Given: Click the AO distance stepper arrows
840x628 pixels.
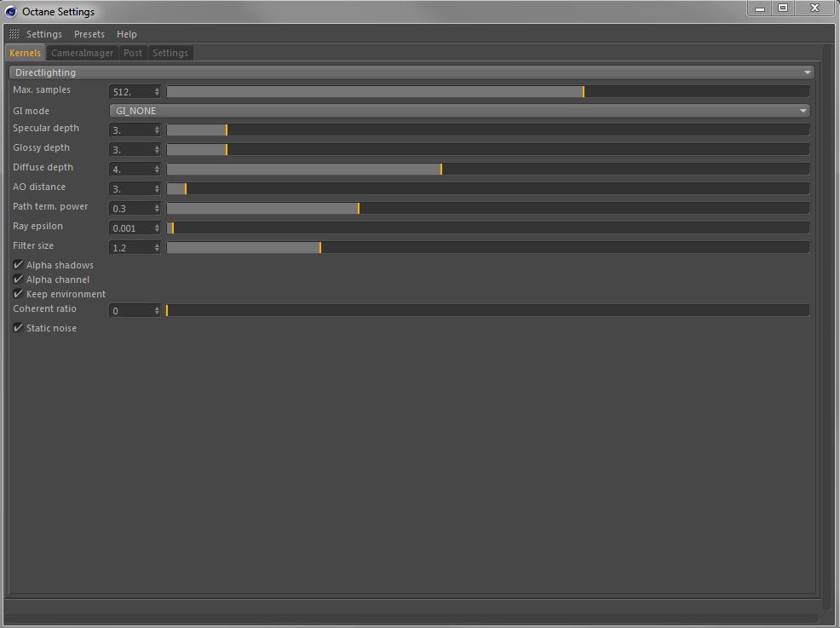Looking at the screenshot, I should point(157,188).
